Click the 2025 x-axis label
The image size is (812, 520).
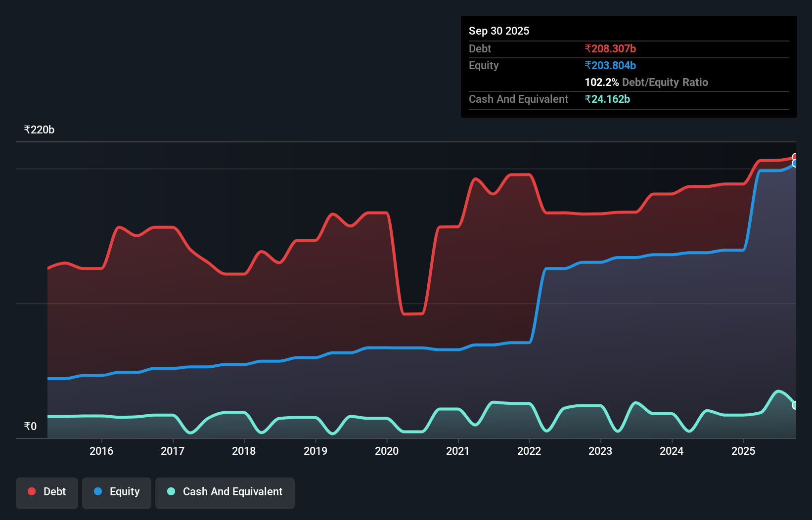point(743,451)
